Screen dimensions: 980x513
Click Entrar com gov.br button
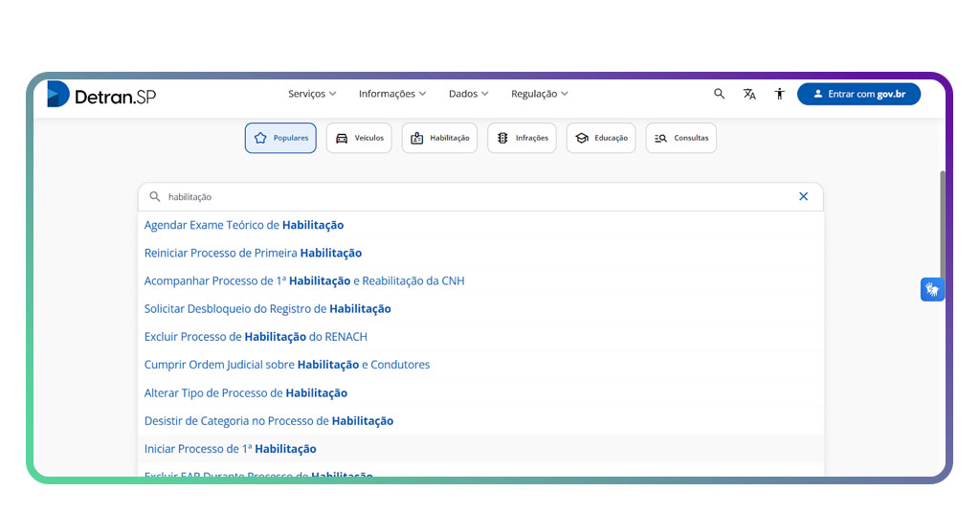[x=858, y=94]
